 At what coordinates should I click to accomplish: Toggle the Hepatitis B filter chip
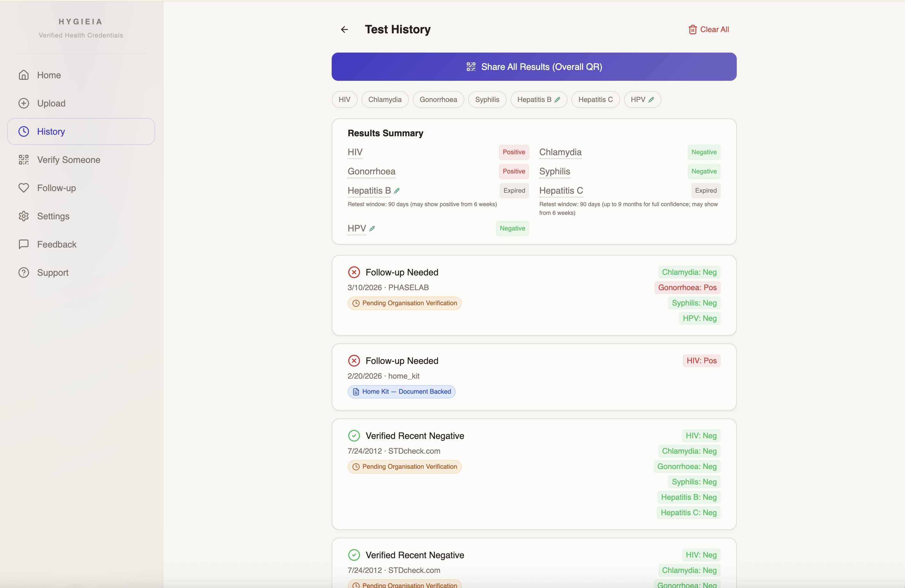[538, 100]
